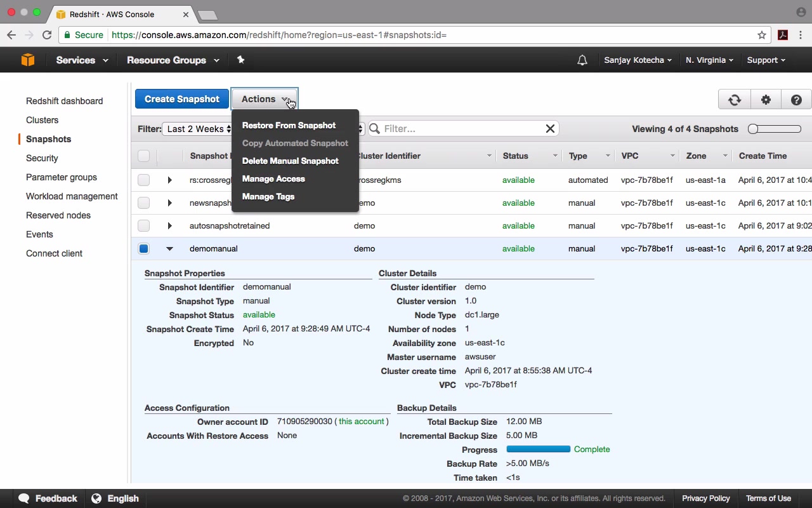Open the N. Virginia region selector
812x508 pixels.
709,60
